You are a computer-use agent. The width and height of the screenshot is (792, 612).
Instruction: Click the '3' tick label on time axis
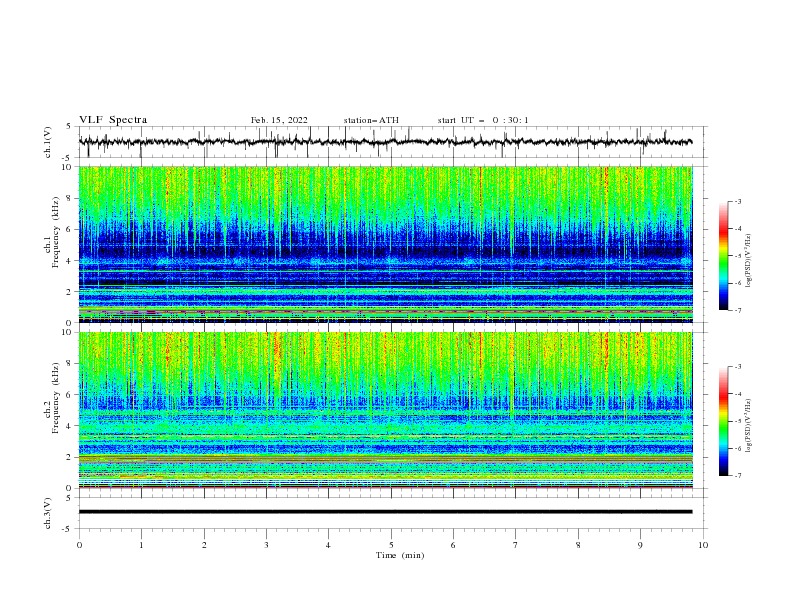(266, 545)
